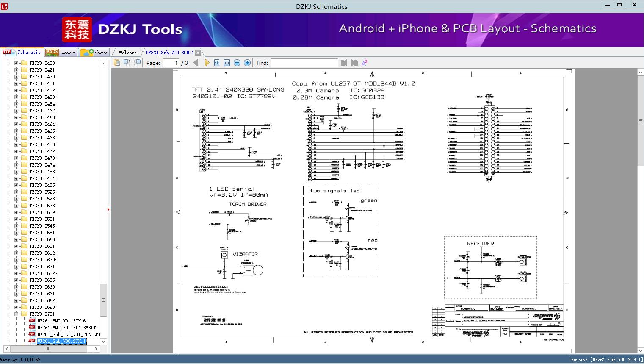Viewport: 644px width, 364px height.
Task: Click the DZKJ logo in the banner
Action: pyautogui.click(x=77, y=30)
